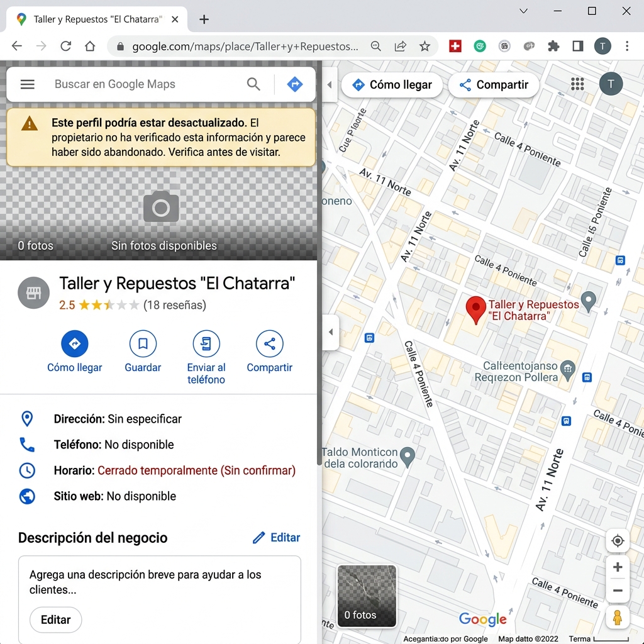Open the Google apps grid
The height and width of the screenshot is (644, 644).
tap(577, 84)
